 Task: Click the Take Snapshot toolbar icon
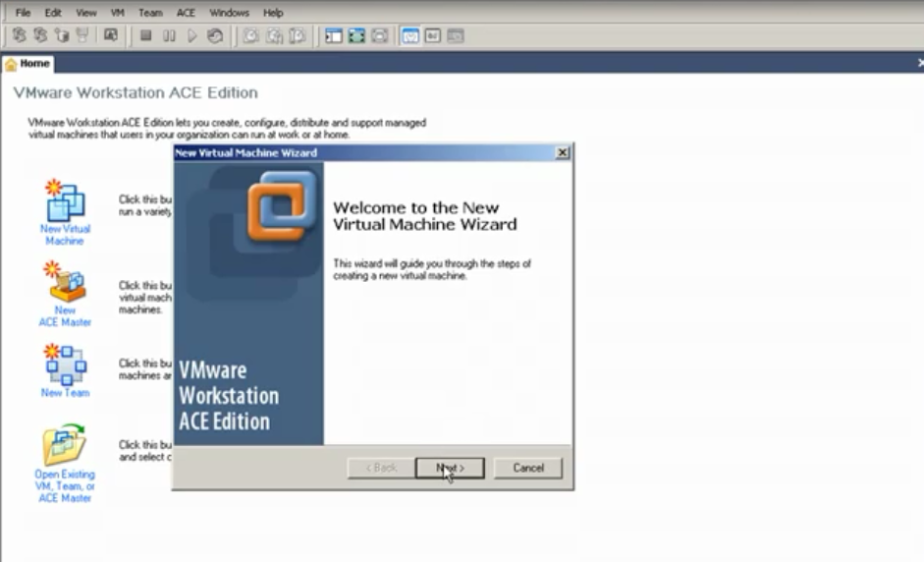click(251, 36)
